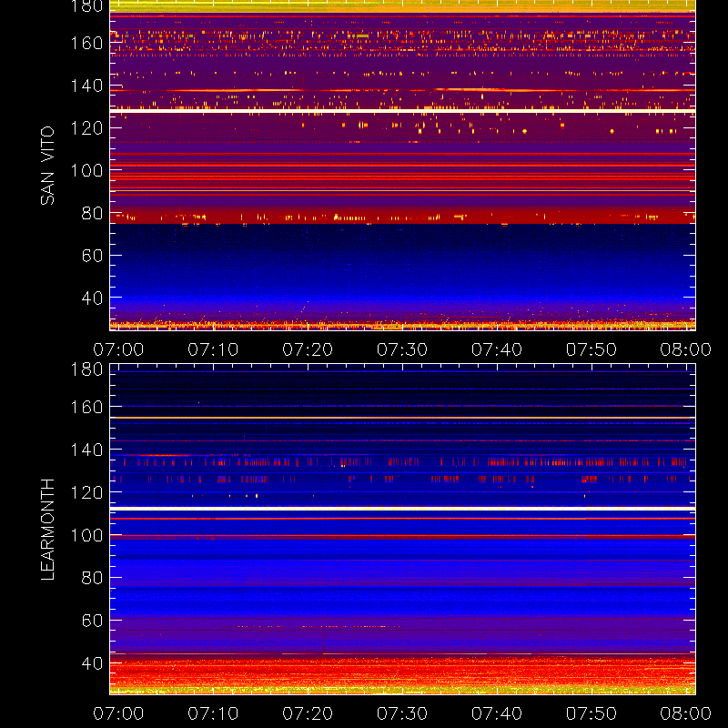Select the 160 tick label on SAN VITO plot
Image resolution: width=728 pixels, height=728 pixels.
click(x=86, y=43)
